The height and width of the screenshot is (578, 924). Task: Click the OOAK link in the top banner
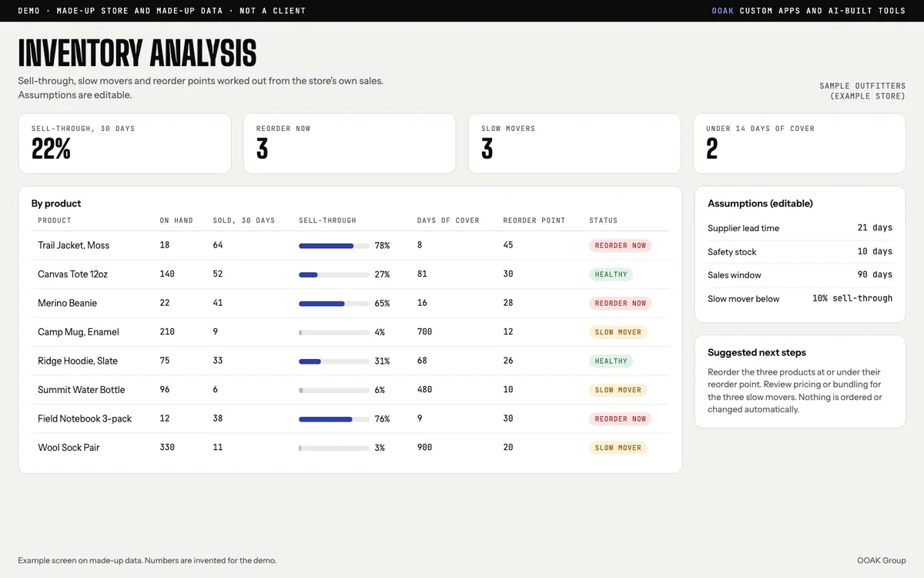pyautogui.click(x=722, y=11)
